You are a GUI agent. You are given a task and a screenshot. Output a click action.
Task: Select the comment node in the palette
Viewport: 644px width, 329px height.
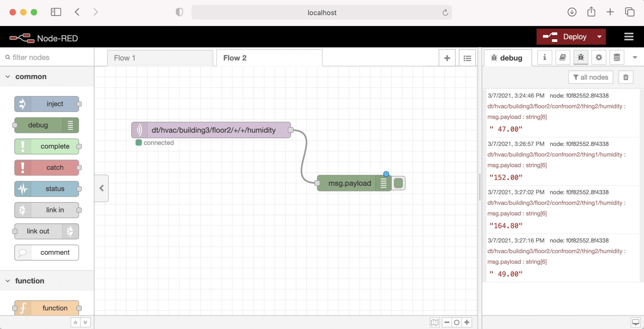point(47,253)
